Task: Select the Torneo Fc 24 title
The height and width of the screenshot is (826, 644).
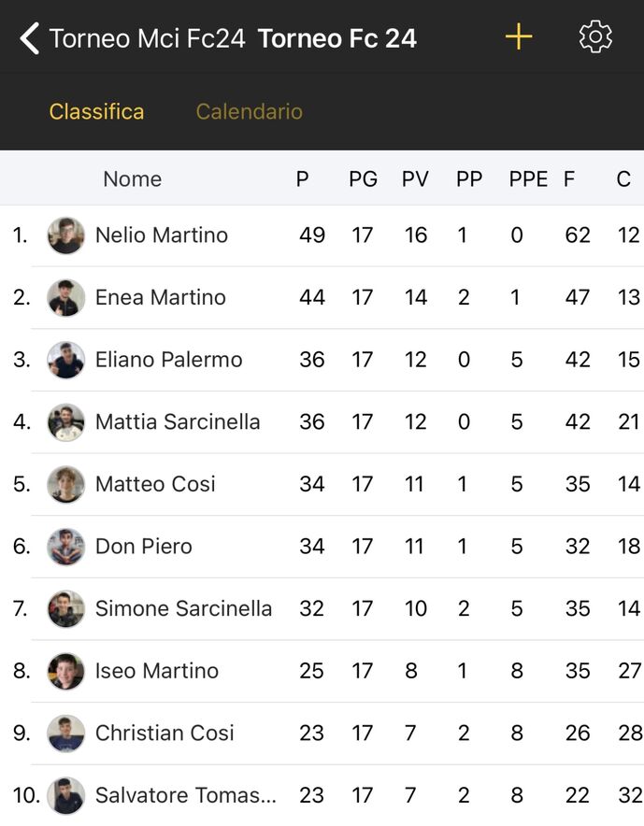Action: click(x=337, y=38)
